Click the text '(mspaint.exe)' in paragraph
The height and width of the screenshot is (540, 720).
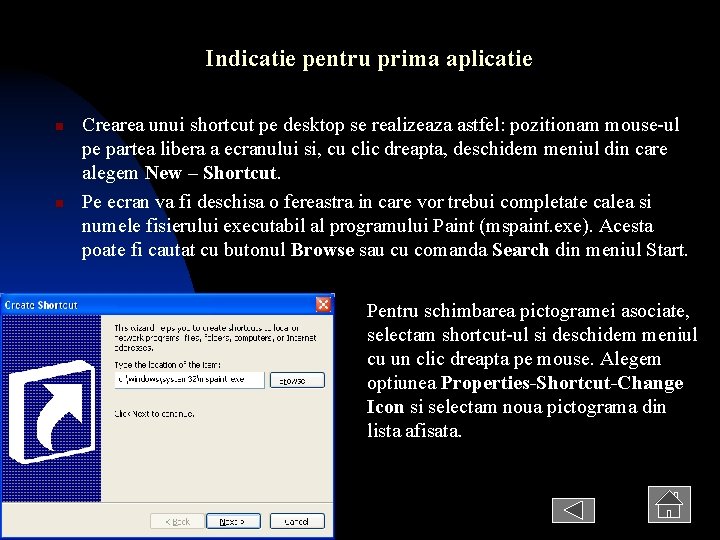534,226
